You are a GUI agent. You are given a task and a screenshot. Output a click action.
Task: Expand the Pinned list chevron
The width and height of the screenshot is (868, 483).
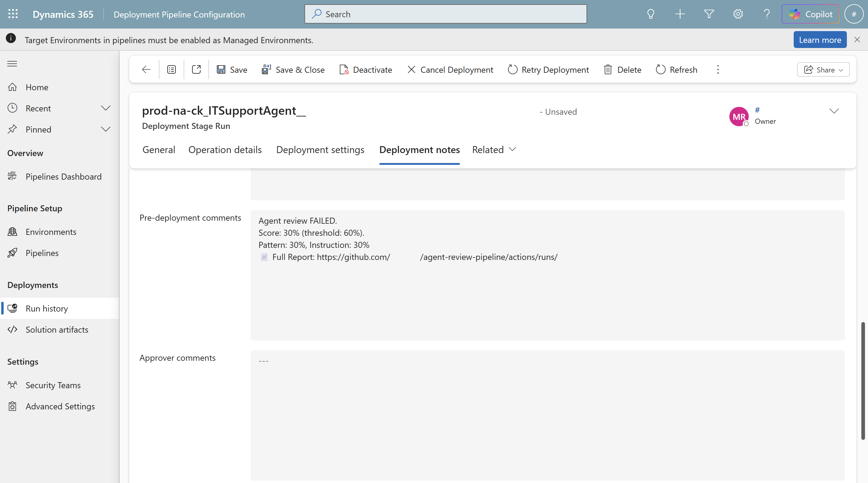[105, 130]
